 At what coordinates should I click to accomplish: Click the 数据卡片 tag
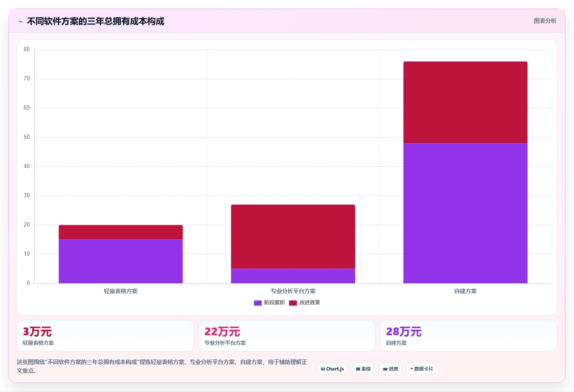click(421, 369)
